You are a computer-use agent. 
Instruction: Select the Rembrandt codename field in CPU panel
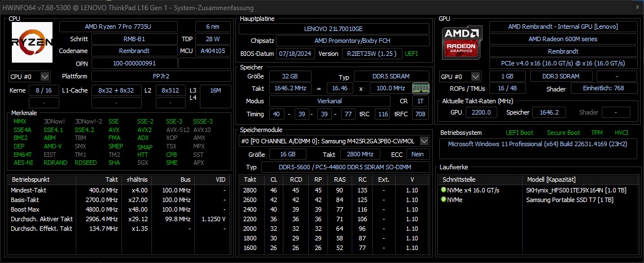(x=134, y=51)
